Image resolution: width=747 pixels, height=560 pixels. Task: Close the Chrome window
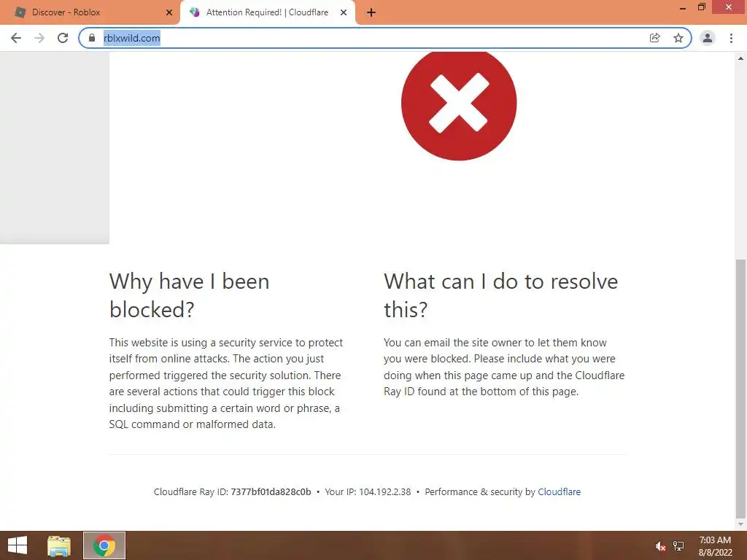click(729, 7)
